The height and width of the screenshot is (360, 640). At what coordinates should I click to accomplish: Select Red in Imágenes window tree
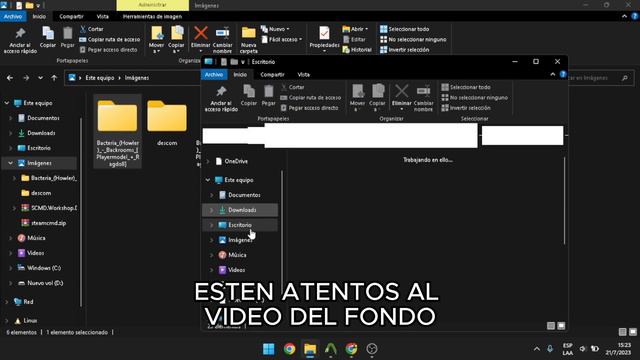click(28, 302)
